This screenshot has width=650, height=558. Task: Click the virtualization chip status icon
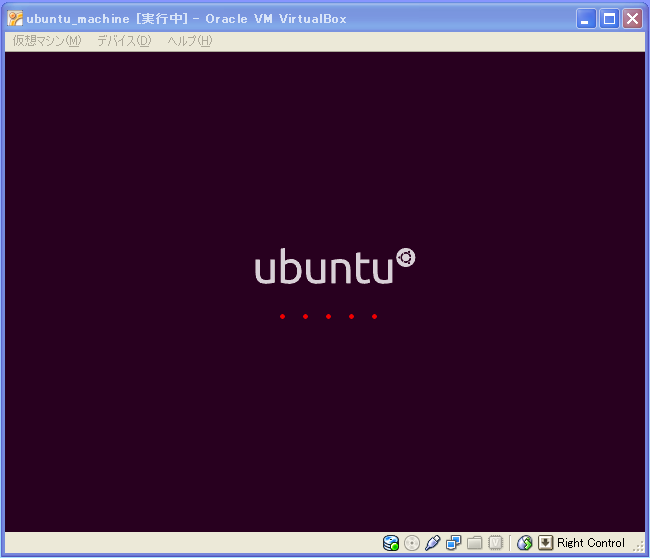tap(495, 543)
